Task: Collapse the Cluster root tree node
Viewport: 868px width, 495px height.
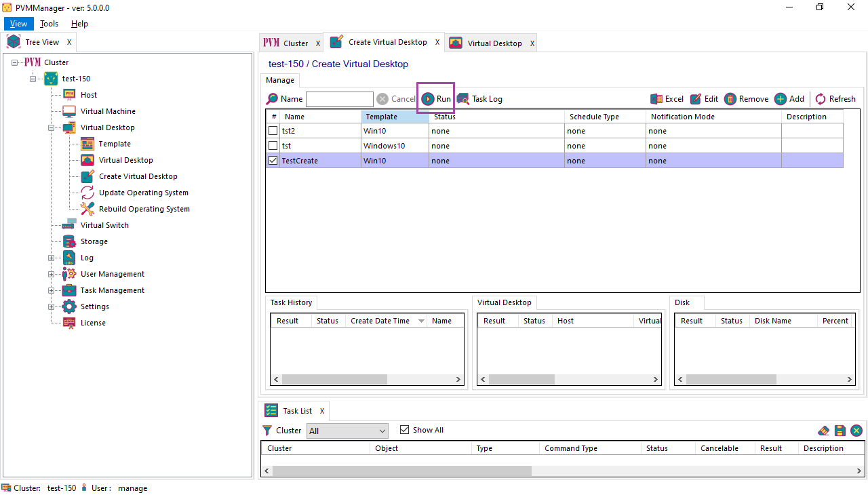Action: coord(14,62)
